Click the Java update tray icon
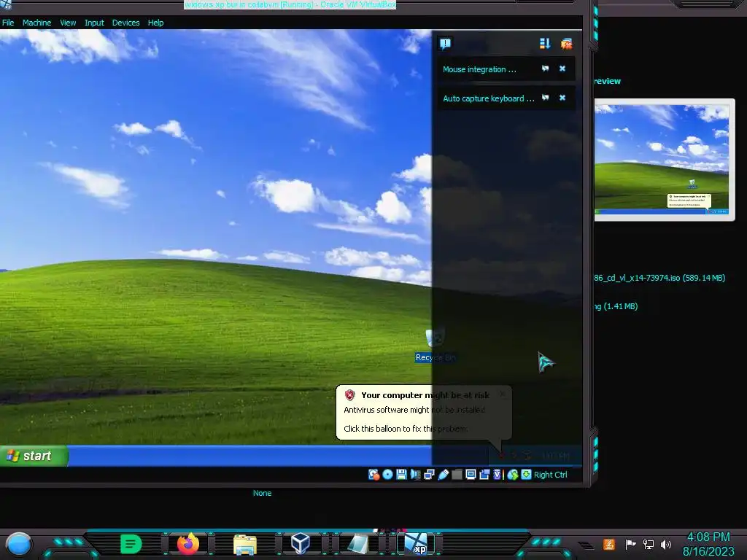 tap(609, 544)
